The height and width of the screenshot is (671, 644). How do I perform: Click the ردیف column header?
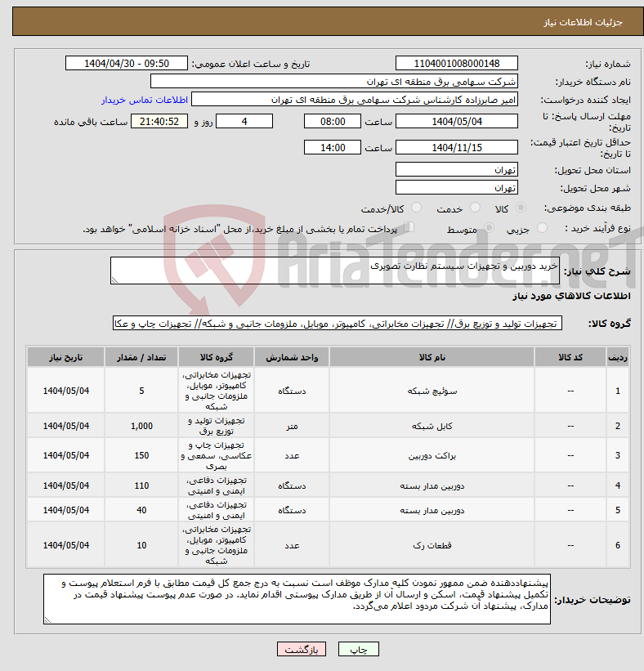pos(618,357)
